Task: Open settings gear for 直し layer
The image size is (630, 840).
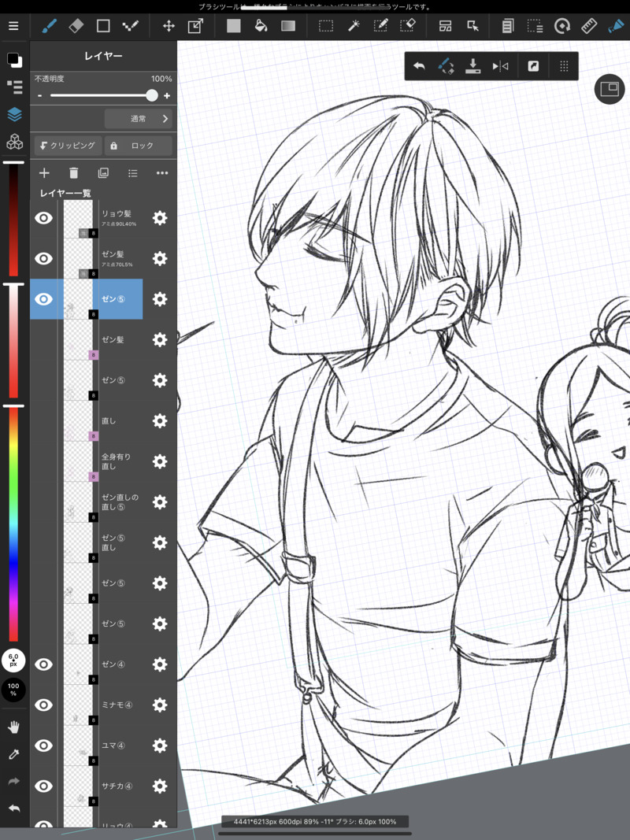Action: click(160, 420)
